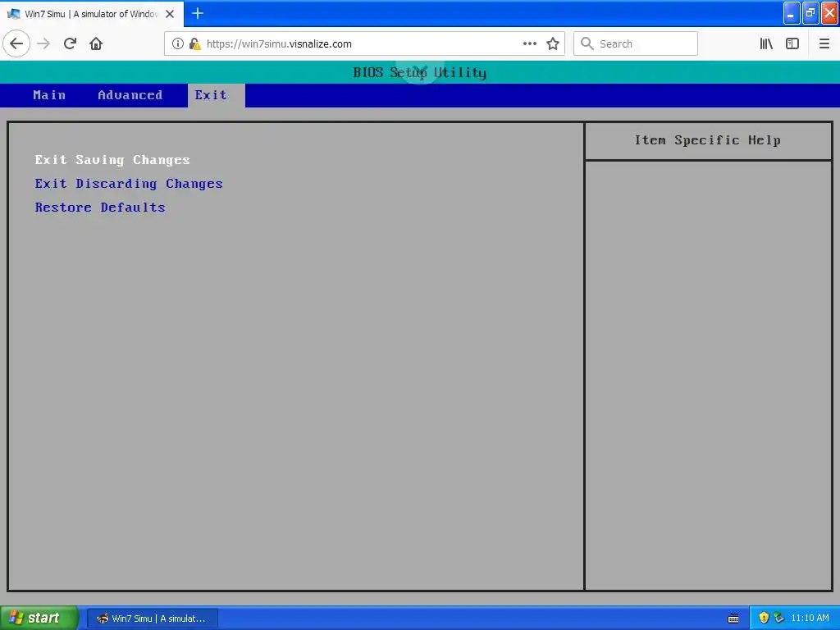The image size is (840, 630).
Task: Open the Library icon in browser toolbar
Action: pos(766,44)
